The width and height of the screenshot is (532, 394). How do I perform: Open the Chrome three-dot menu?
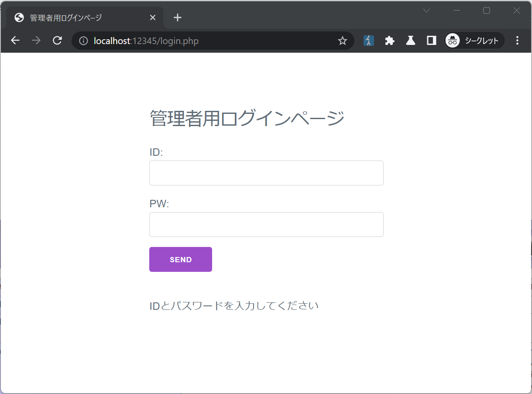coord(517,41)
